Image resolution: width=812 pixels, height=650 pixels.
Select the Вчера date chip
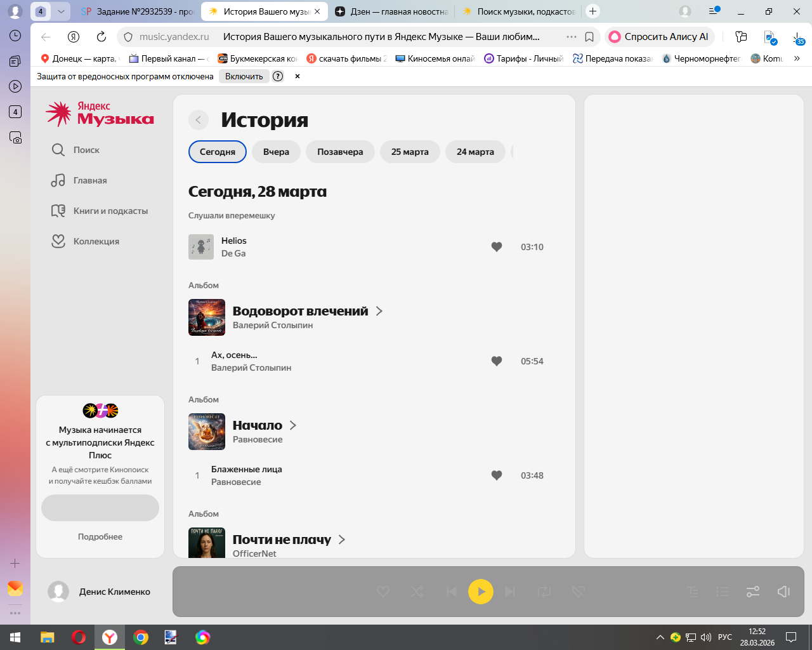(x=276, y=152)
